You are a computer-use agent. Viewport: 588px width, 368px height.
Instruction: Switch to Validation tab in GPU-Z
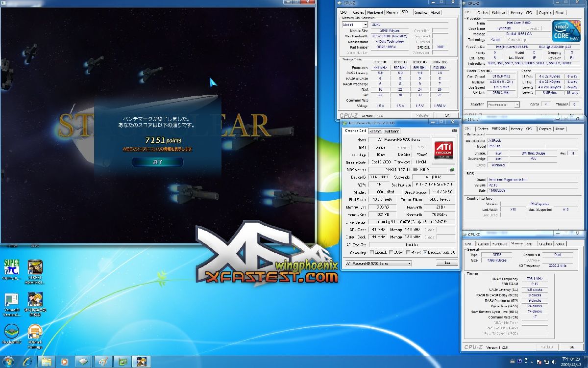[392, 131]
